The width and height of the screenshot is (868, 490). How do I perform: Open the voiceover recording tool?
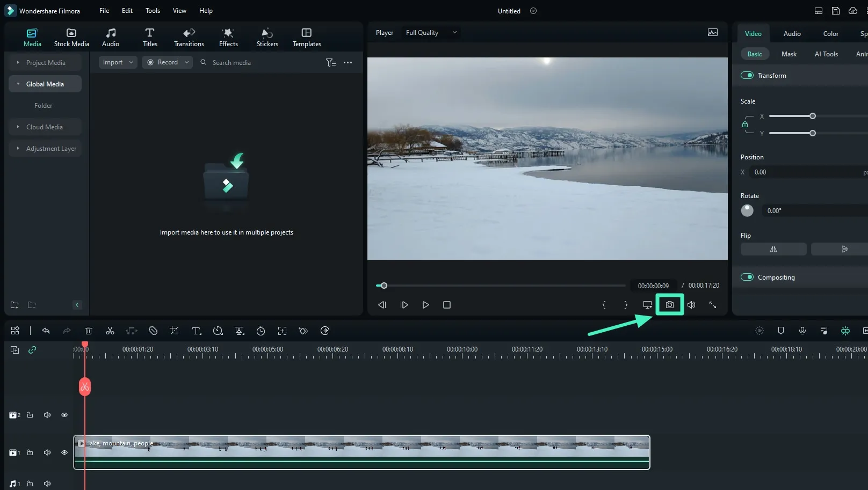802,331
